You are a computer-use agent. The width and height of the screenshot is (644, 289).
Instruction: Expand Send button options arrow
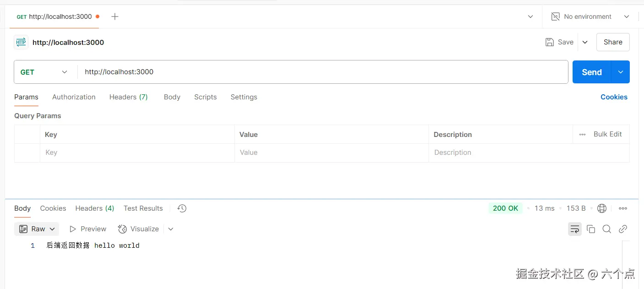pos(621,72)
